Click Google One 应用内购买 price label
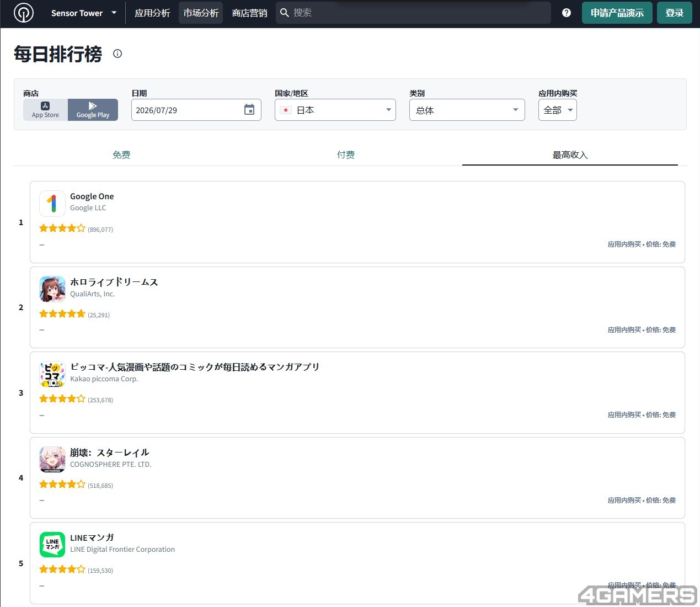700x607 pixels. 642,244
